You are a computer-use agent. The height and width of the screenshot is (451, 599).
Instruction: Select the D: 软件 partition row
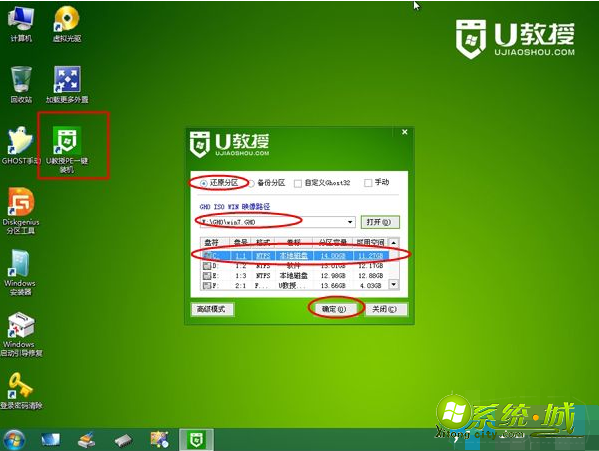(295, 265)
